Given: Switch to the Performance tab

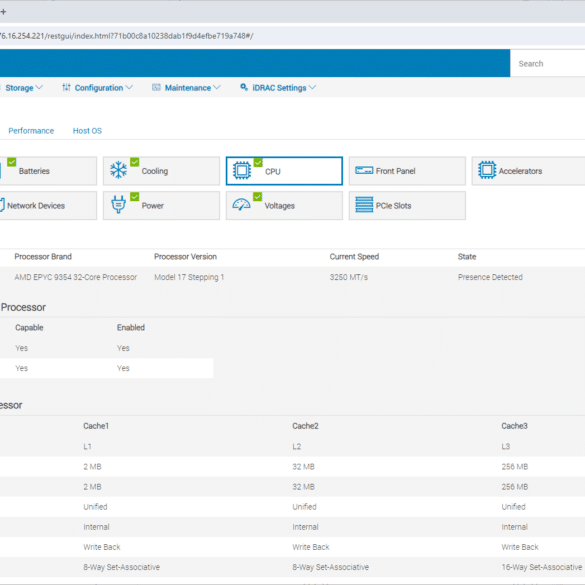Looking at the screenshot, I should pyautogui.click(x=31, y=131).
